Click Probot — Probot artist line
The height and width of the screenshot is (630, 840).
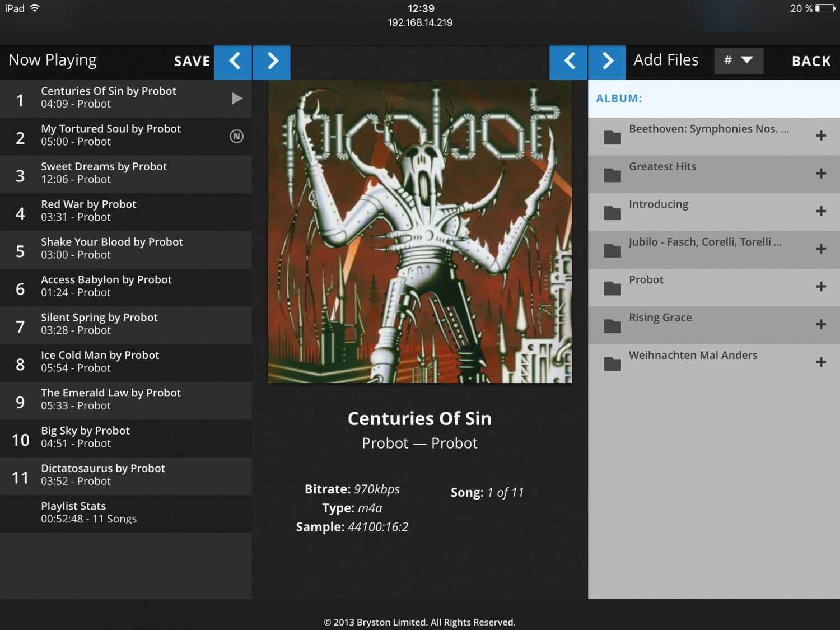419,443
